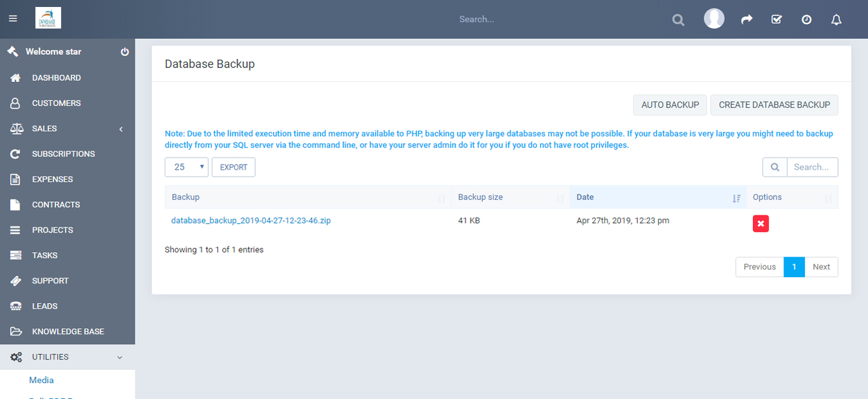Click the clock timer icon

tap(806, 20)
